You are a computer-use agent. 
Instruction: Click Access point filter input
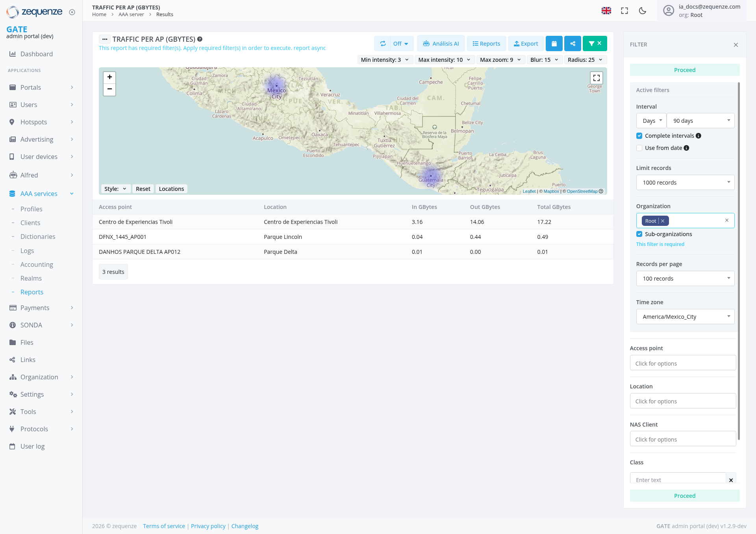(x=683, y=363)
